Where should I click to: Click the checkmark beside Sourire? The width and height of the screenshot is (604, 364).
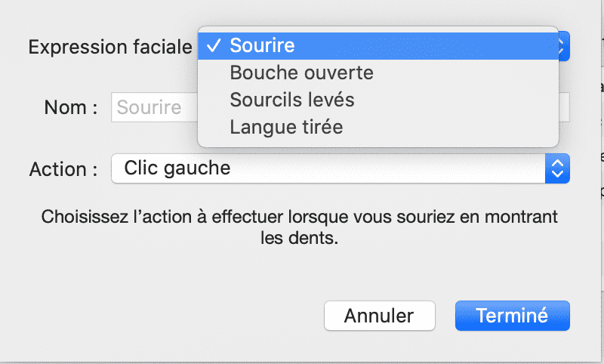(214, 45)
